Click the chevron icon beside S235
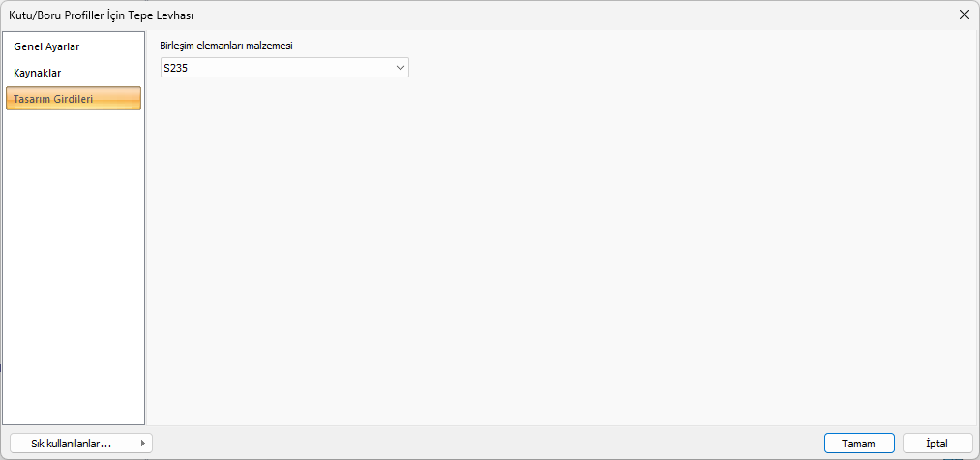 coord(400,68)
